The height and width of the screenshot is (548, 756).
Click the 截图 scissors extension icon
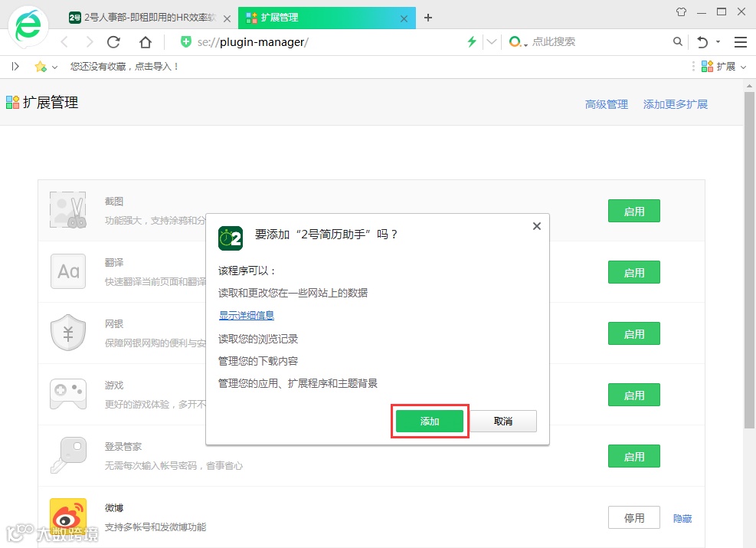point(68,210)
